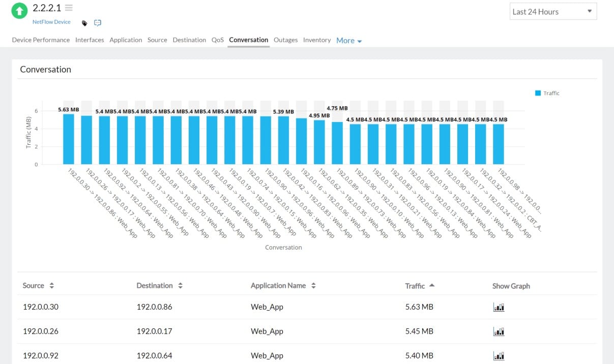The image size is (614, 364).
Task: Select the Source tab
Action: pyautogui.click(x=157, y=40)
